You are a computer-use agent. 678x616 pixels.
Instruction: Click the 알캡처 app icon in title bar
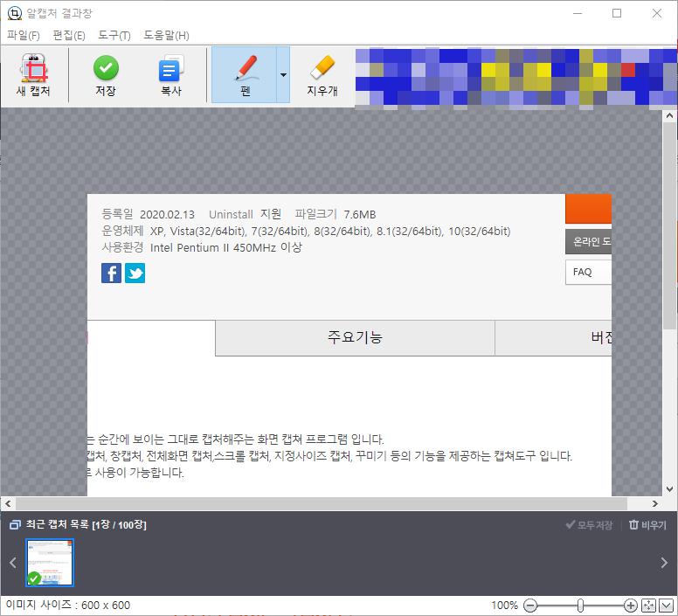pyautogui.click(x=14, y=13)
